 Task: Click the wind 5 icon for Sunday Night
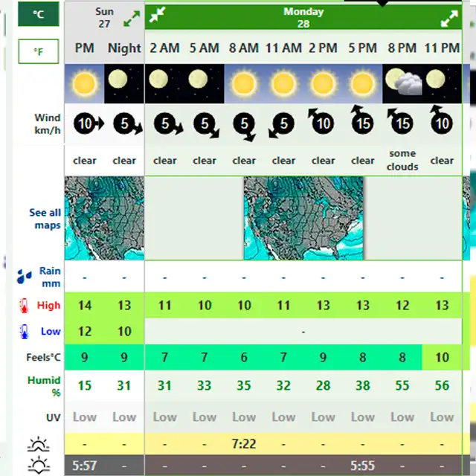128,123
